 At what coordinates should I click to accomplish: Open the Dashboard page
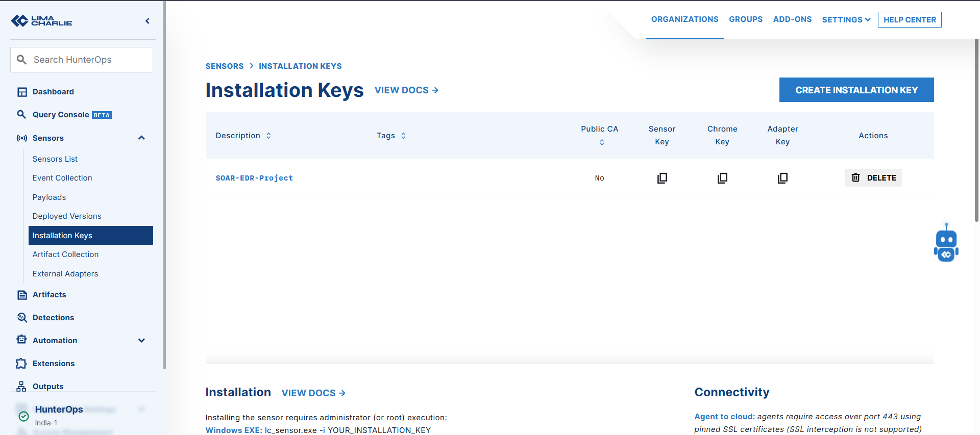pyautogui.click(x=53, y=92)
